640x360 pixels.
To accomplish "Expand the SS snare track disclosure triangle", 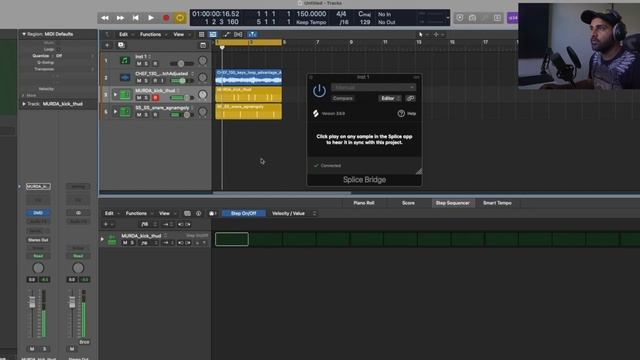I will [x=115, y=112].
